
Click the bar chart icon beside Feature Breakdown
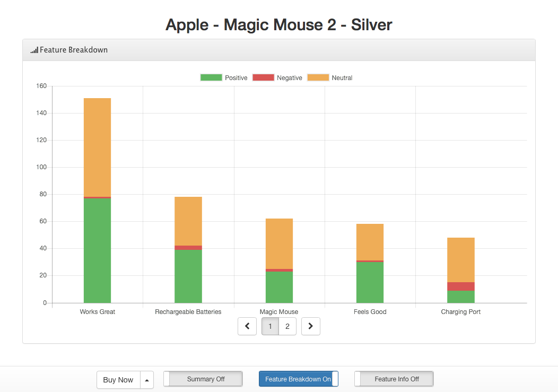point(34,50)
